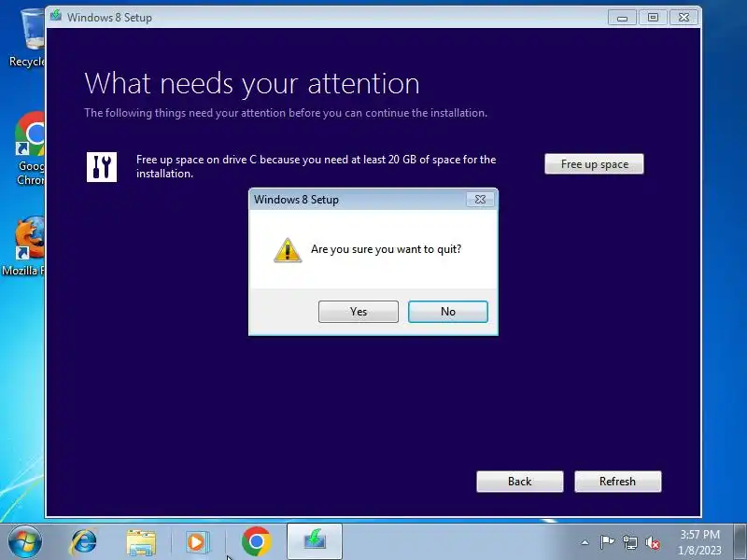Select the Mozilla Firefox desktop shortcut

(25, 246)
